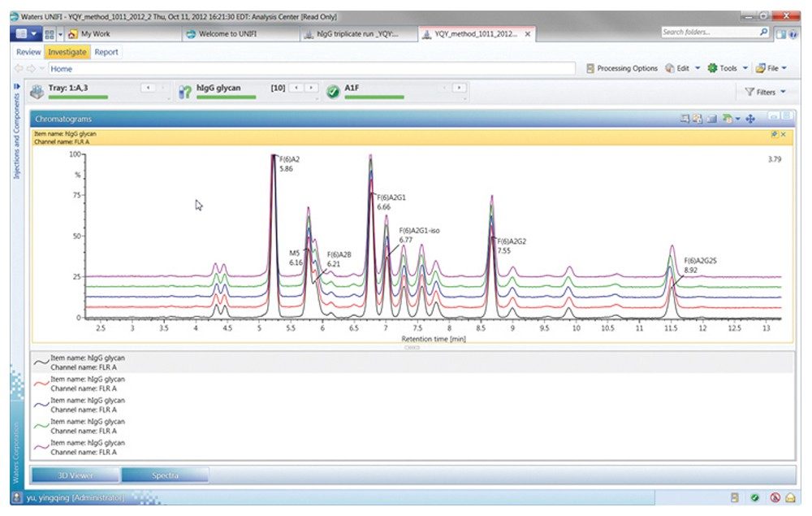Go forward with navigation arrow
The width and height of the screenshot is (812, 516).
tap(32, 68)
